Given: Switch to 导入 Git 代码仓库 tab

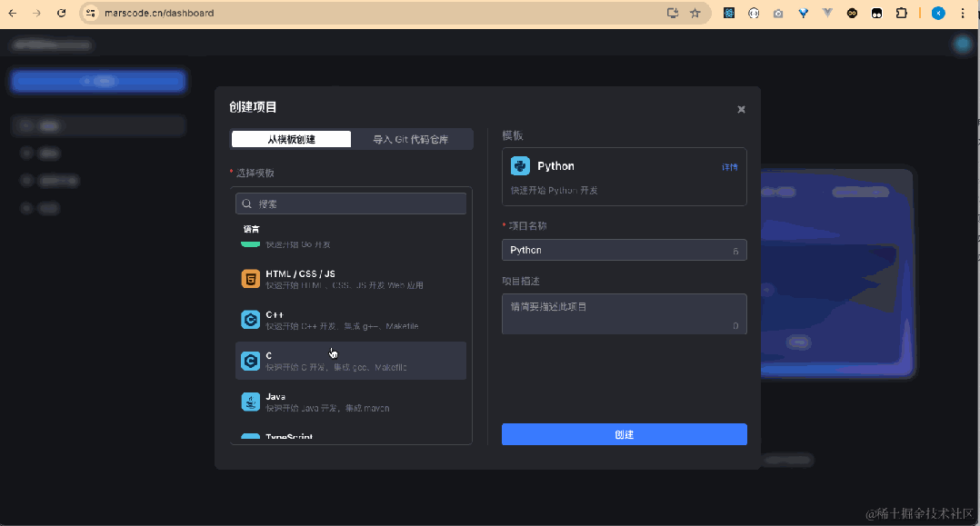Looking at the screenshot, I should [411, 139].
